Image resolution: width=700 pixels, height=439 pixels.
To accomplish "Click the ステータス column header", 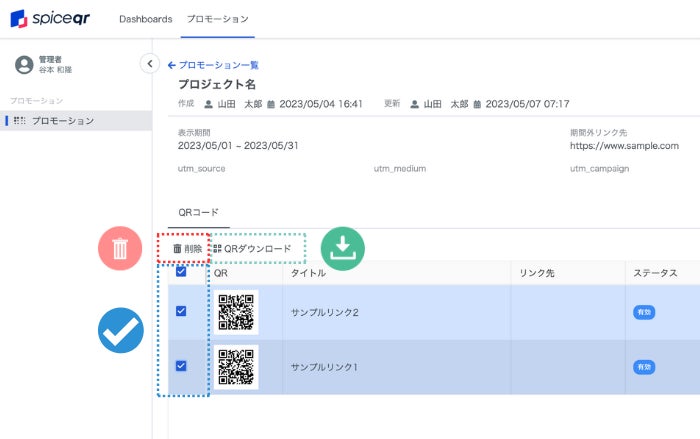I will click(655, 273).
